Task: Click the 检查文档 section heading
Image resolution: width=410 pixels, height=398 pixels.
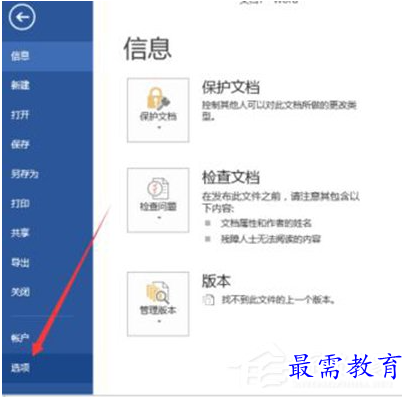Action: [x=231, y=177]
